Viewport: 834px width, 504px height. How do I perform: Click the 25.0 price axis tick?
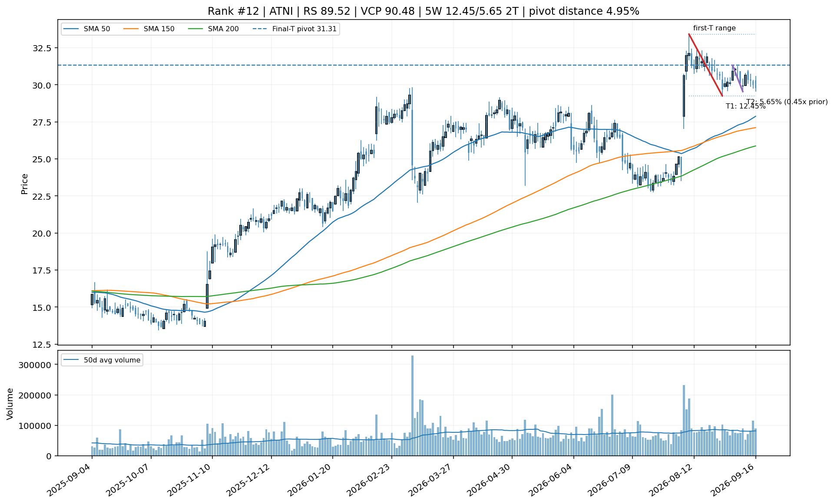click(43, 159)
